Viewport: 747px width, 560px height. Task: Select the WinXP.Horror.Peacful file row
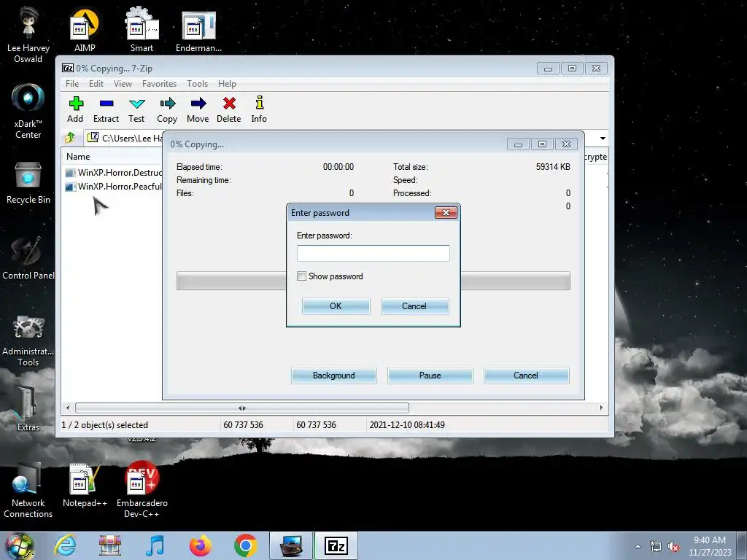(x=113, y=186)
